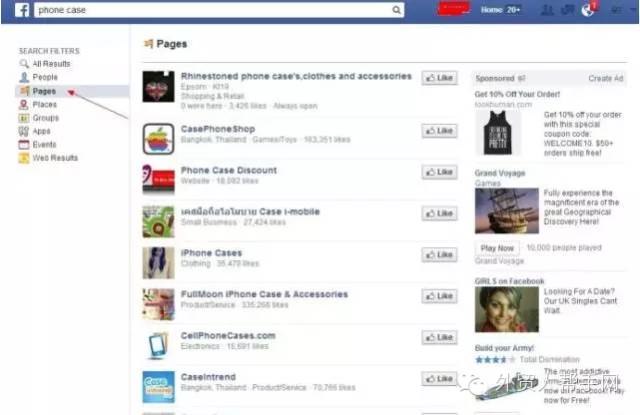
Task: Like the CasePhoneShop page
Action: coord(440,131)
